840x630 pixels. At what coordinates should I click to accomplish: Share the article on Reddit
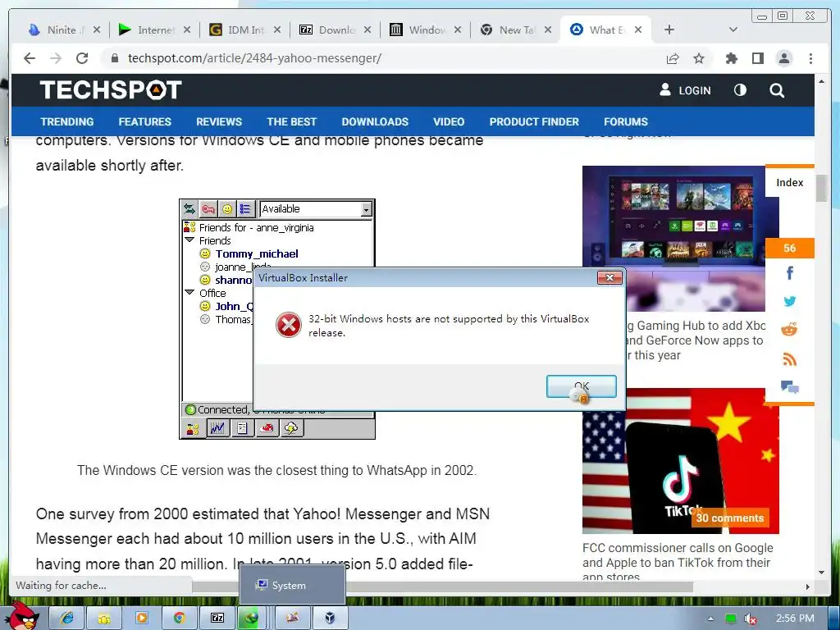pyautogui.click(x=789, y=330)
